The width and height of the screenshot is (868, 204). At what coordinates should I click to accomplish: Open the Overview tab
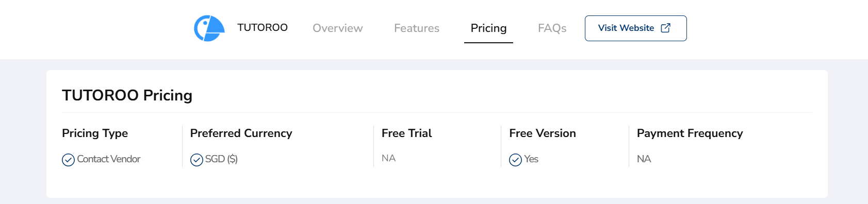click(338, 28)
